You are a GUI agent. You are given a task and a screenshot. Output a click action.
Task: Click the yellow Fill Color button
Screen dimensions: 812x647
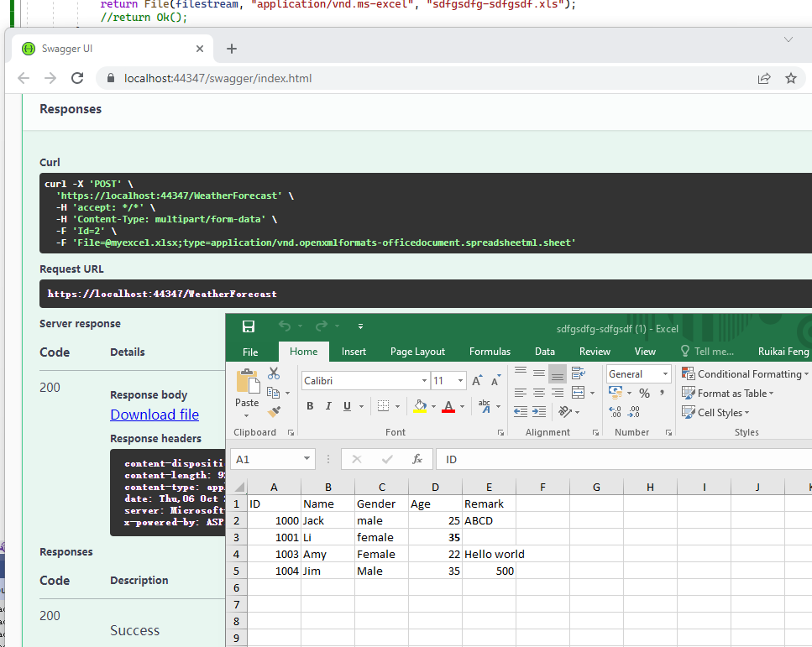pyautogui.click(x=421, y=406)
